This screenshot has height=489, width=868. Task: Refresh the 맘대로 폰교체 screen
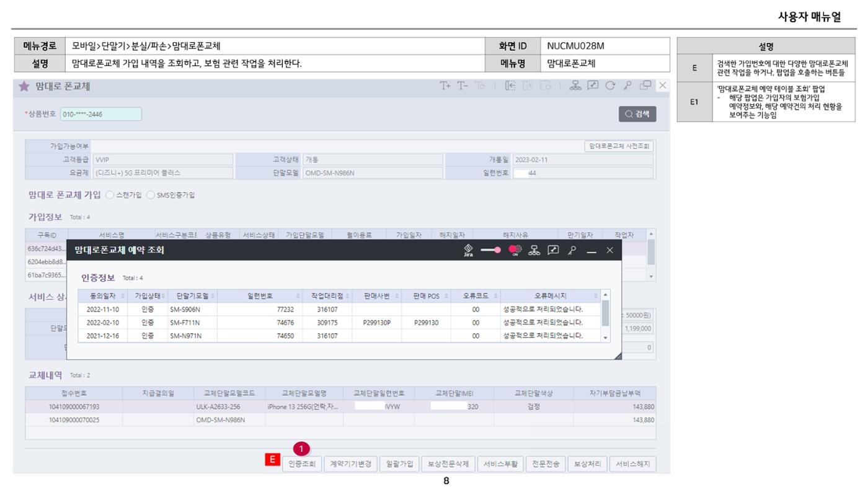tap(609, 86)
